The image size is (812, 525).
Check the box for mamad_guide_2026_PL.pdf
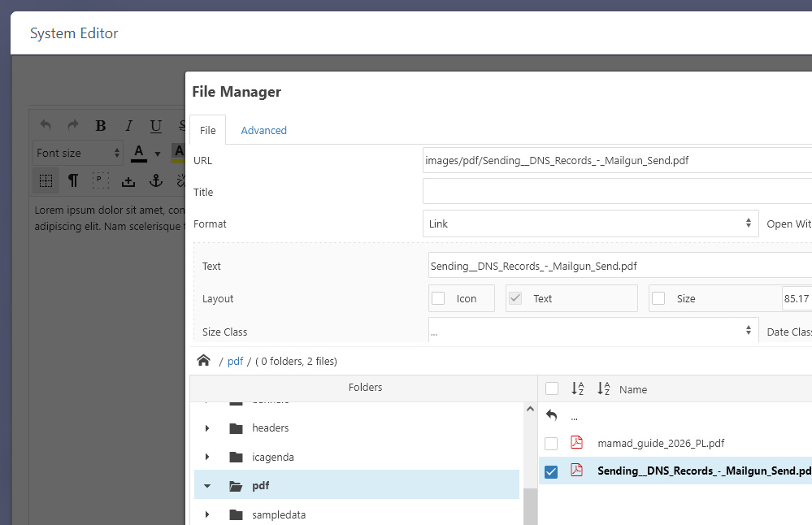[x=551, y=444]
